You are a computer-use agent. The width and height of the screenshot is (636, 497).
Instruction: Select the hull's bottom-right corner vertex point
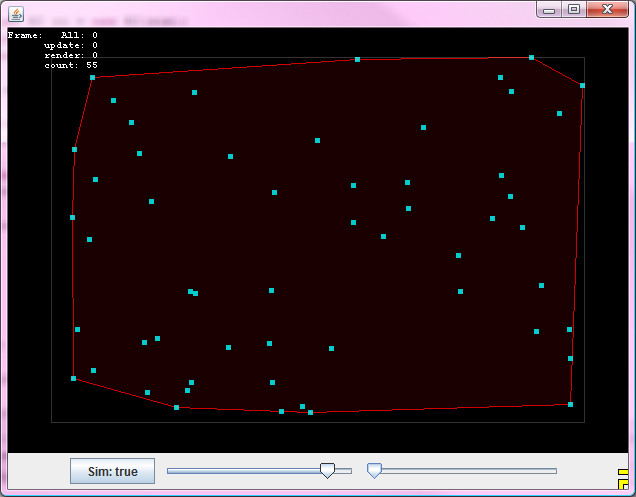click(x=570, y=404)
